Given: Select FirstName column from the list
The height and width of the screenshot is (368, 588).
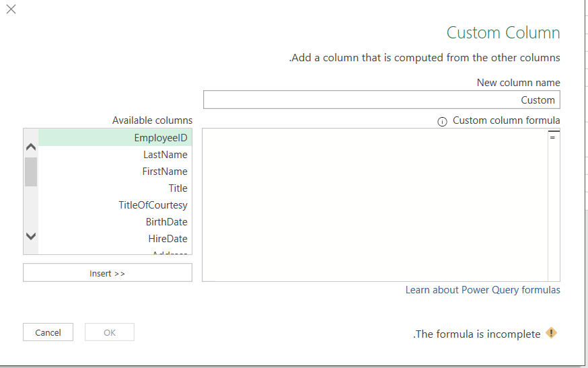Looking at the screenshot, I should [x=115, y=172].
